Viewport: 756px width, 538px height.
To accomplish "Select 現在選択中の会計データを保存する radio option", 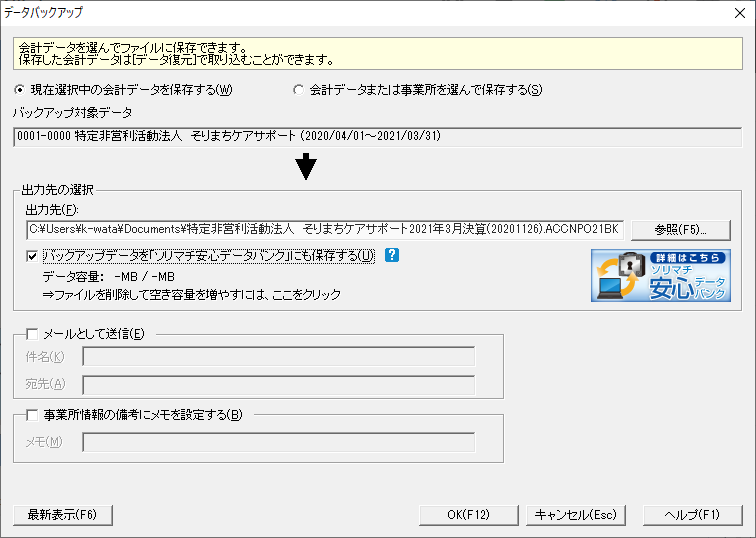I will pos(21,90).
